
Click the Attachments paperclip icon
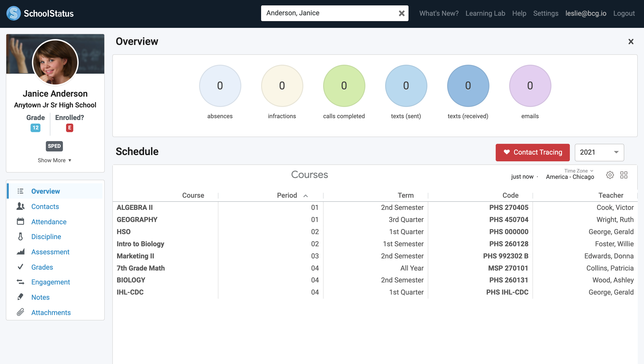click(x=20, y=312)
